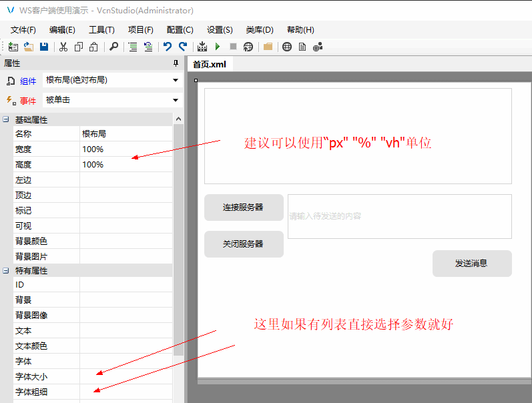Click the 连接服务器 button
Viewport: 532px width, 403px height.
[244, 208]
